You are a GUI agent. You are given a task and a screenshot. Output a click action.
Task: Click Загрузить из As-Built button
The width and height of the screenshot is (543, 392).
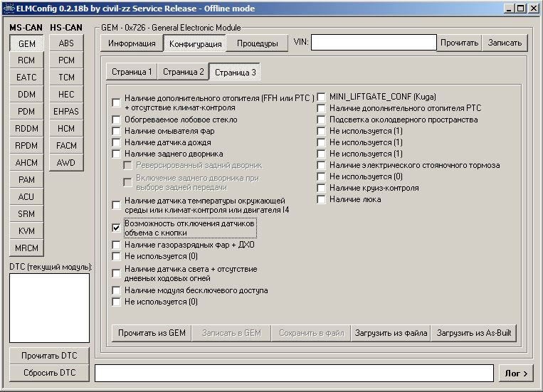(474, 333)
